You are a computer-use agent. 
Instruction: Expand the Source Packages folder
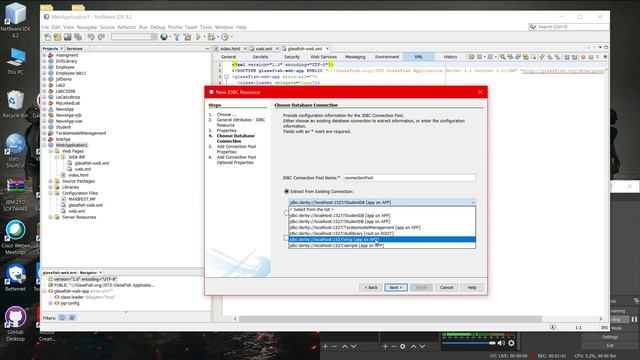[51, 181]
